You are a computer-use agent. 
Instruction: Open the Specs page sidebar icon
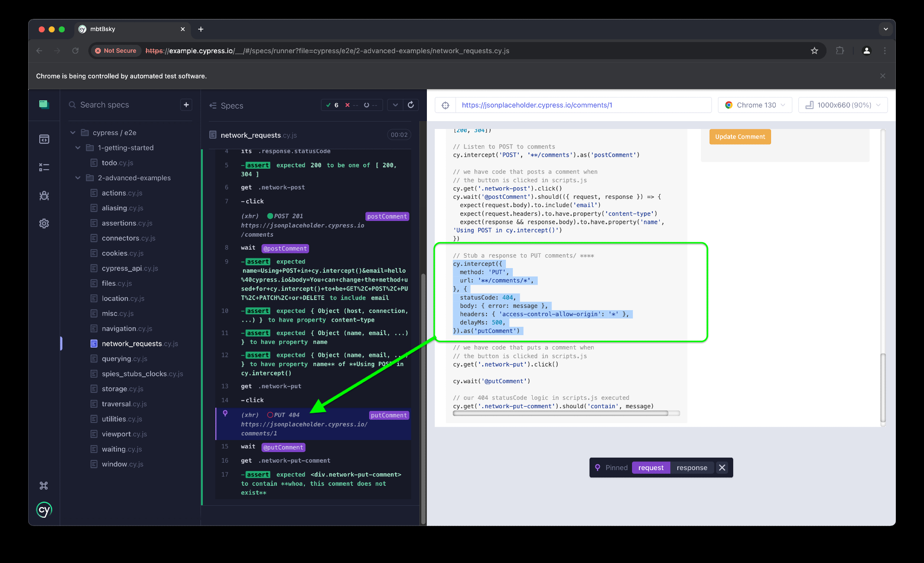pyautogui.click(x=44, y=139)
